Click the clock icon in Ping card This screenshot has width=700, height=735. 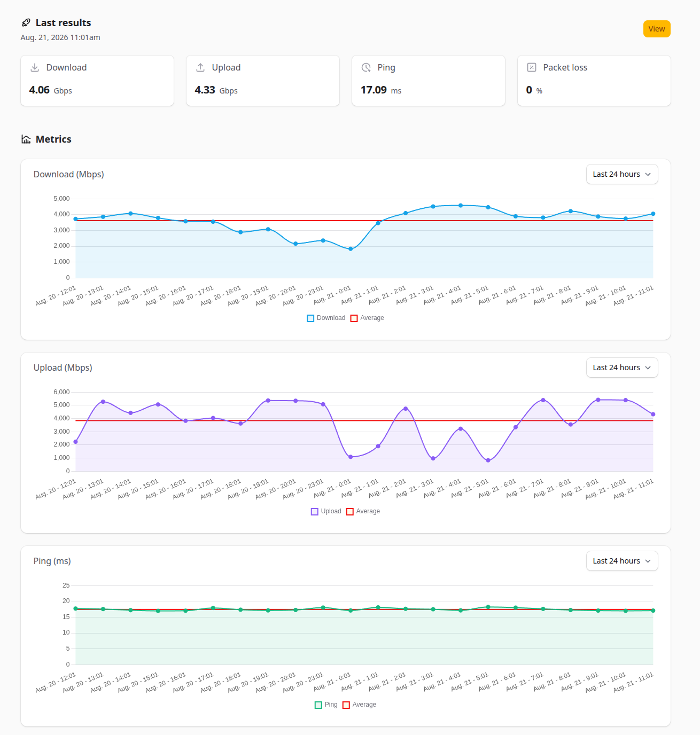[366, 67]
